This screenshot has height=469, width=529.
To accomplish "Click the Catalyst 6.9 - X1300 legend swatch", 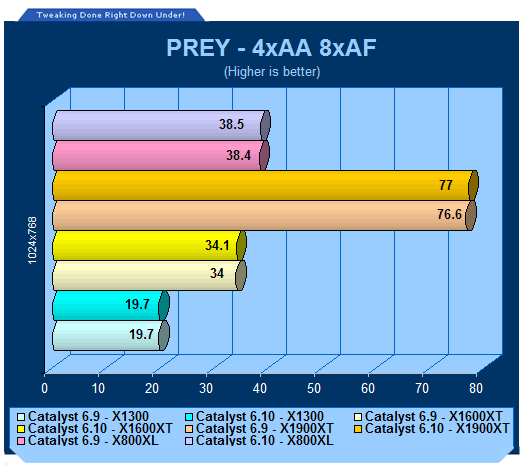I will (x=21, y=417).
